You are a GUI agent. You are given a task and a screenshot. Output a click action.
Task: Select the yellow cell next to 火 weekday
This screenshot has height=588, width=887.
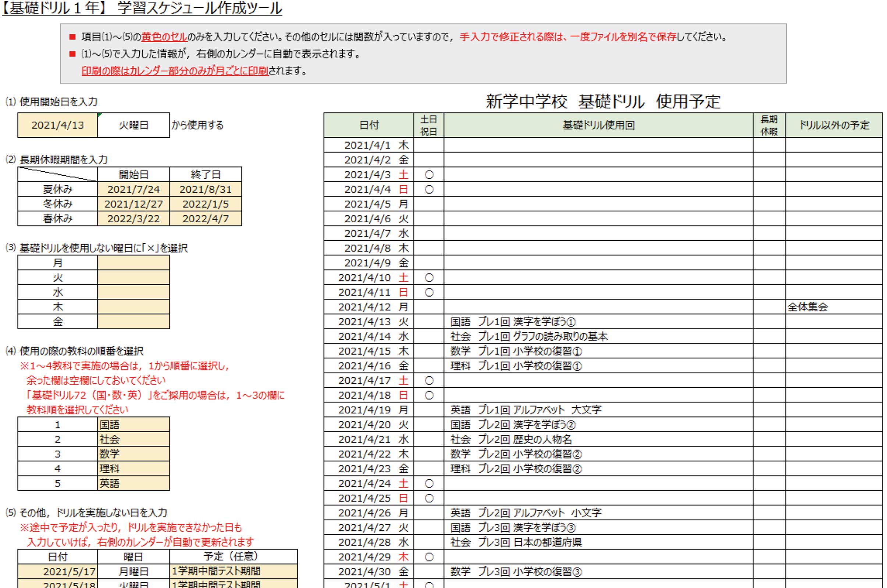[133, 277]
